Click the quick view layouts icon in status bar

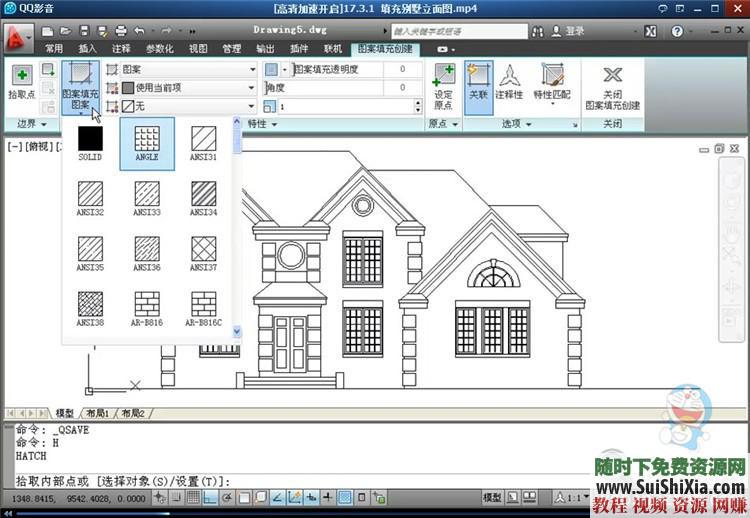512,498
